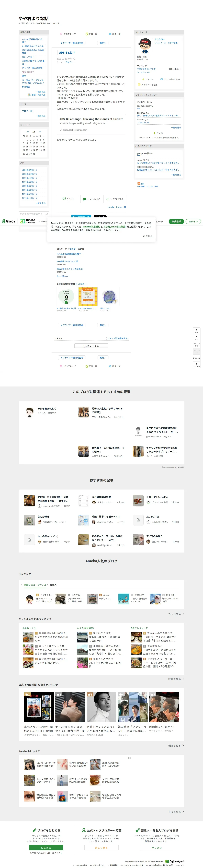Open Ameba利用規約 link in cookie notice

click(91, 226)
